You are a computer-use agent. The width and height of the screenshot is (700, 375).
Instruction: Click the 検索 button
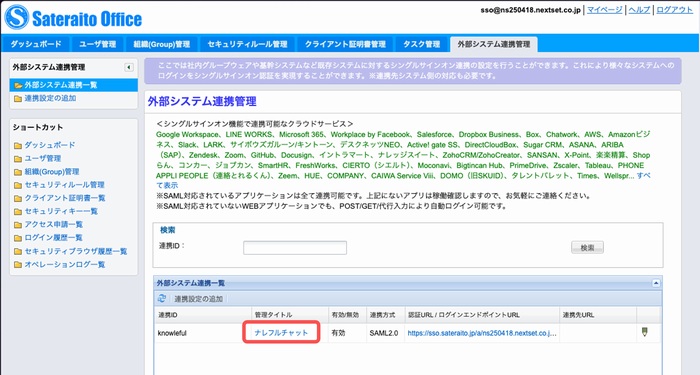587,247
